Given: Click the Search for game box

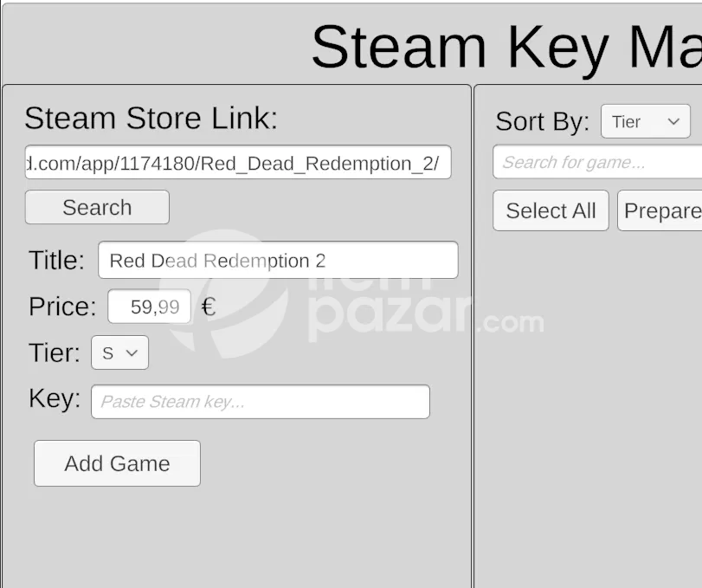Looking at the screenshot, I should click(597, 162).
